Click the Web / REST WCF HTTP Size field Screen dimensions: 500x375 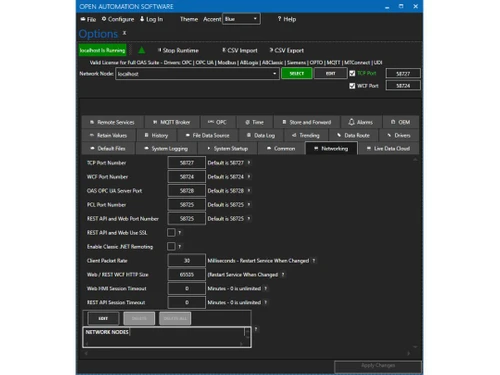tap(187, 275)
